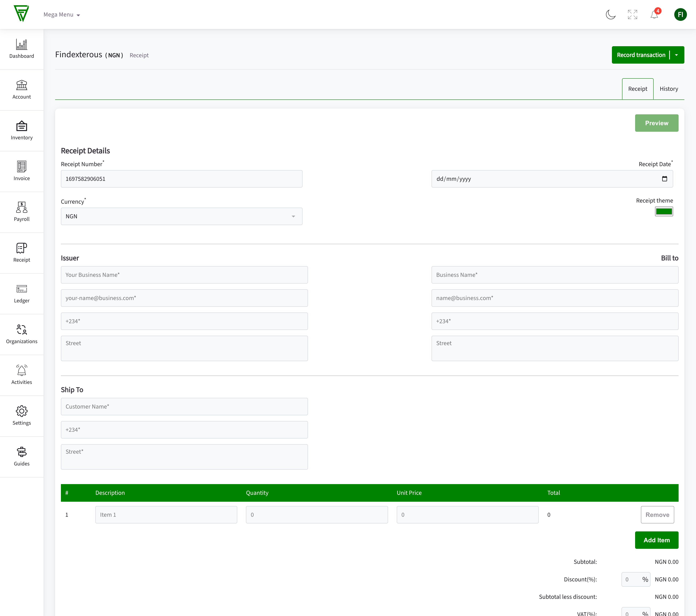The width and height of the screenshot is (696, 616).
Task: Focus Bill to Street textarea
Action: click(555, 349)
